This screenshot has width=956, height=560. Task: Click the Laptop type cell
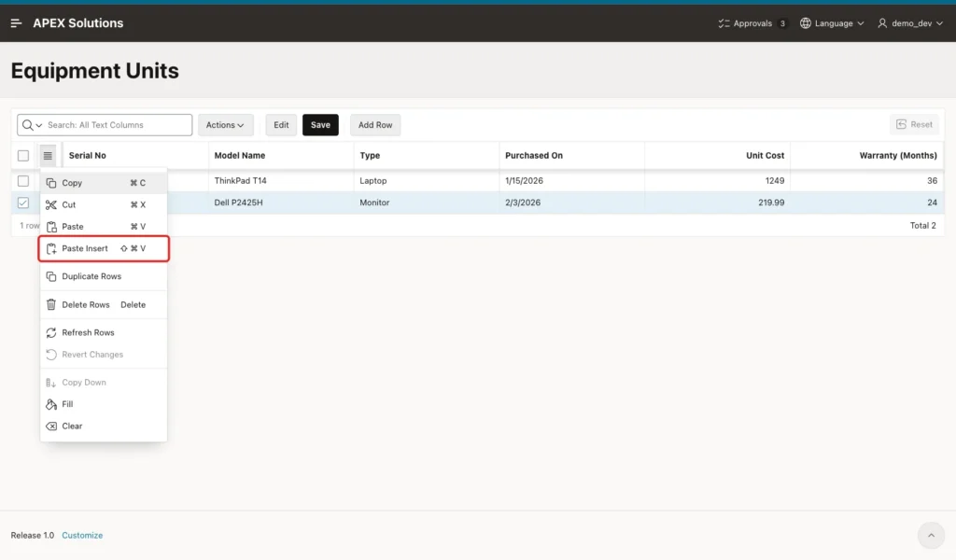coord(426,181)
